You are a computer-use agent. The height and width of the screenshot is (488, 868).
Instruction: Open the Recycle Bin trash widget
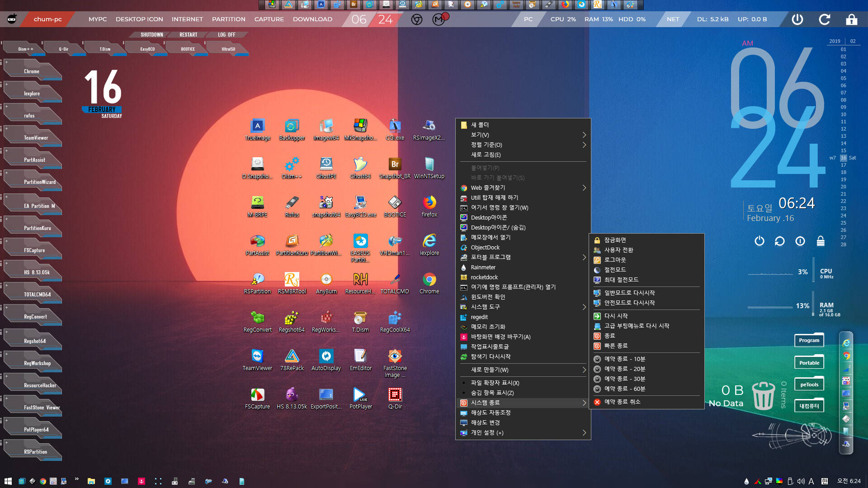coord(763,396)
